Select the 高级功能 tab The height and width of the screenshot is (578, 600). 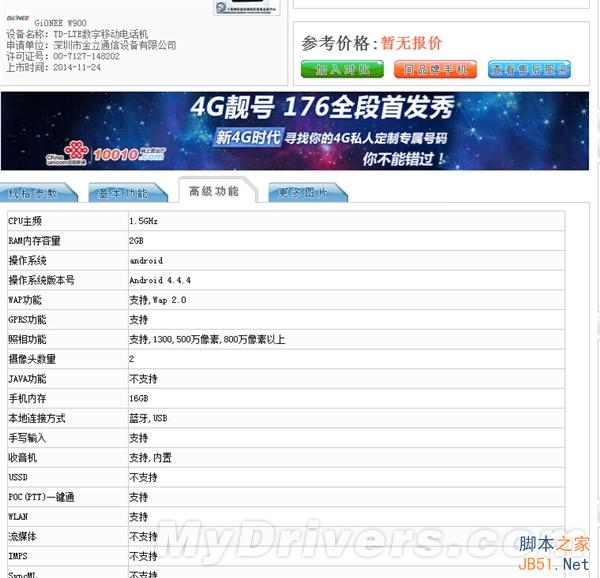217,190
